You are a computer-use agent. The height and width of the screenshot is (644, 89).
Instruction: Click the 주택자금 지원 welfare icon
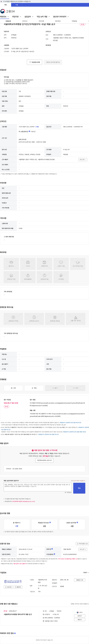(11, 277)
